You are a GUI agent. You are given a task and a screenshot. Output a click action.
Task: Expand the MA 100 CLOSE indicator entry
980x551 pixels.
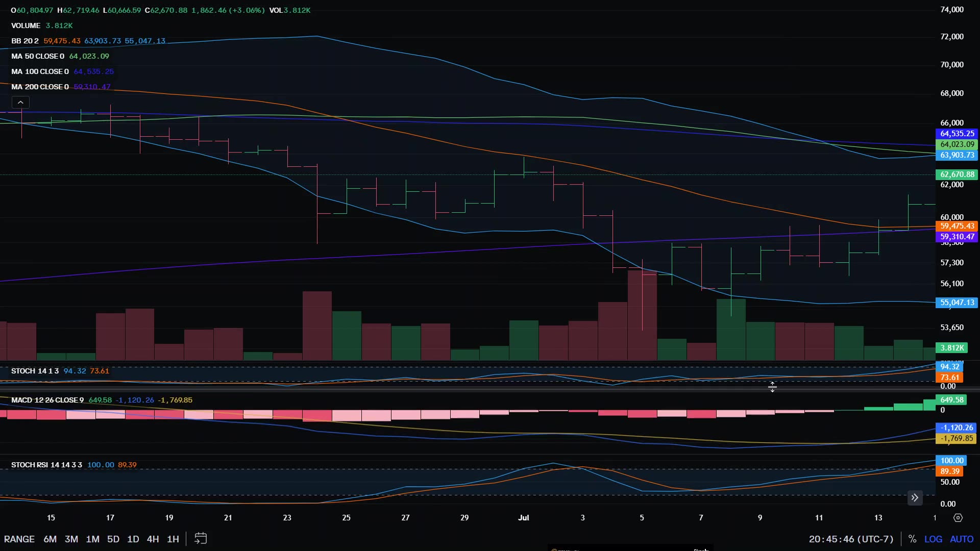40,71
